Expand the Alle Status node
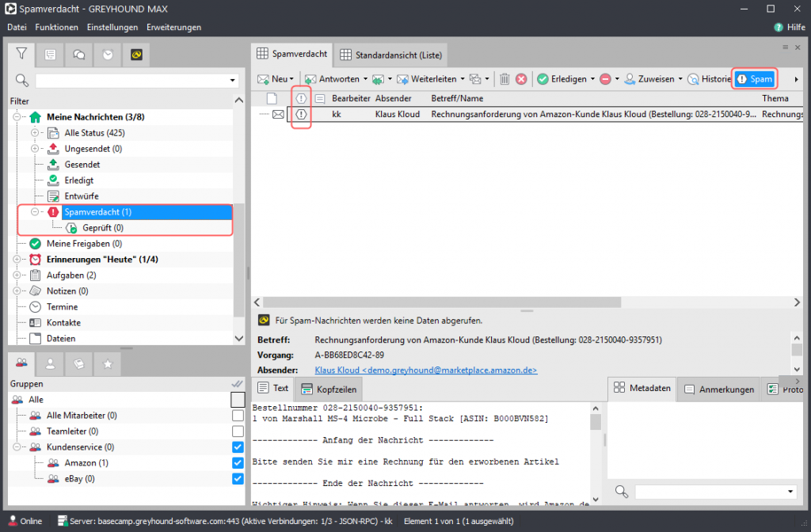811x532 pixels. pos(35,133)
